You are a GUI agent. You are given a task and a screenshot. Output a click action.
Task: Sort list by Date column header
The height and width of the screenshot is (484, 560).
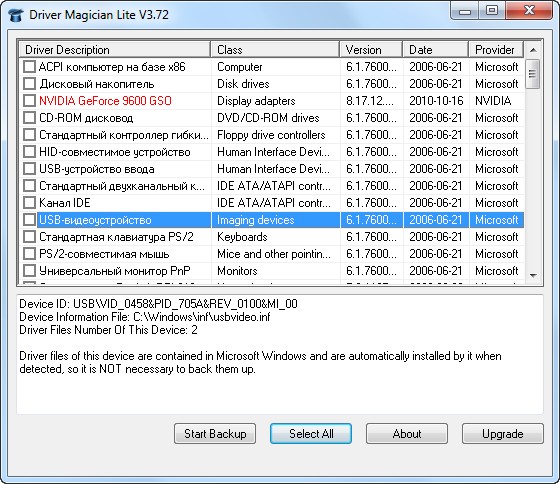[436, 50]
